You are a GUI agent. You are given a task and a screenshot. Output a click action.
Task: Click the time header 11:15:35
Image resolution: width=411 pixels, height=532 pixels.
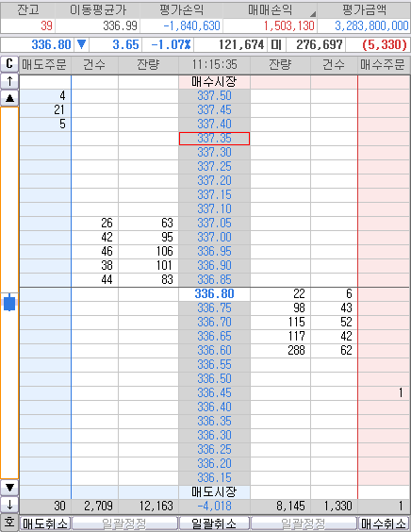(x=214, y=64)
